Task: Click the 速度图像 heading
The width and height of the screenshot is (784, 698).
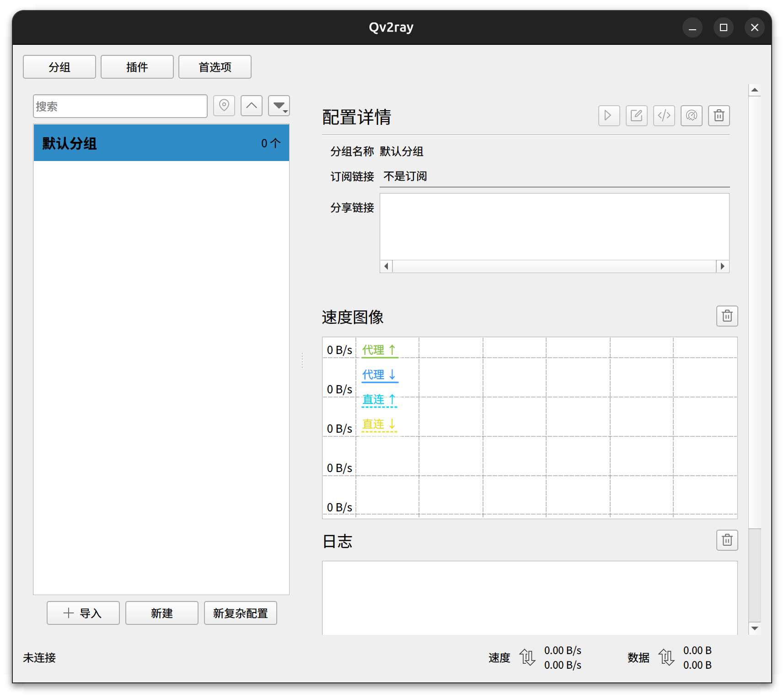Action: tap(353, 317)
